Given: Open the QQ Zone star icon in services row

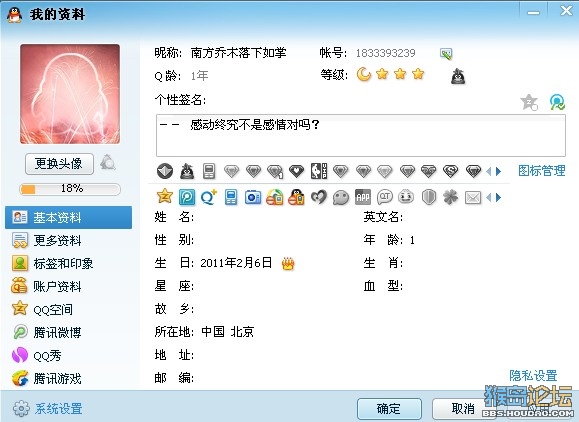Looking at the screenshot, I should click(x=165, y=197).
